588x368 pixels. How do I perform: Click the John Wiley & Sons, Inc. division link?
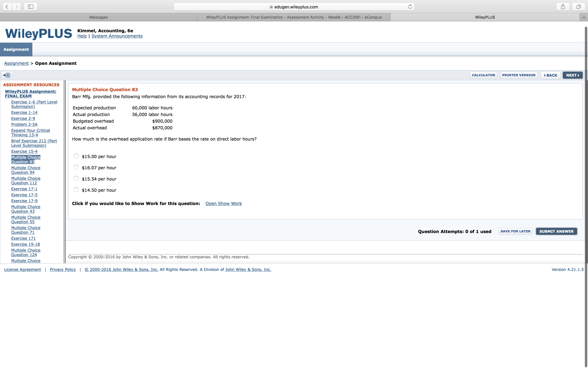point(248,270)
